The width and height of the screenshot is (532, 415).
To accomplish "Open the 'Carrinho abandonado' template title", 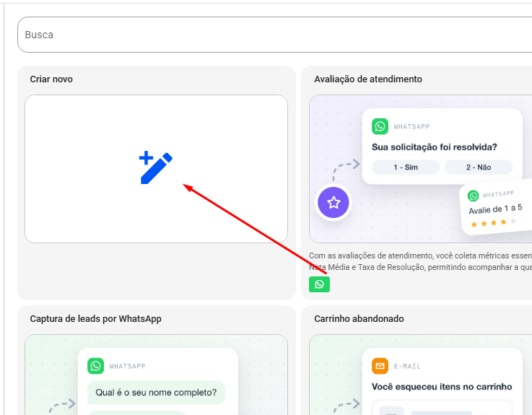I will 359,318.
